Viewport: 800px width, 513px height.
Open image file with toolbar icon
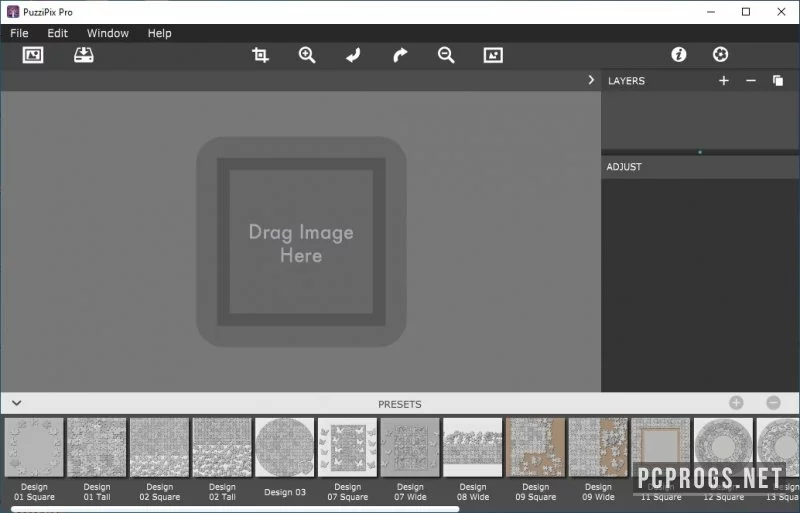(33, 55)
